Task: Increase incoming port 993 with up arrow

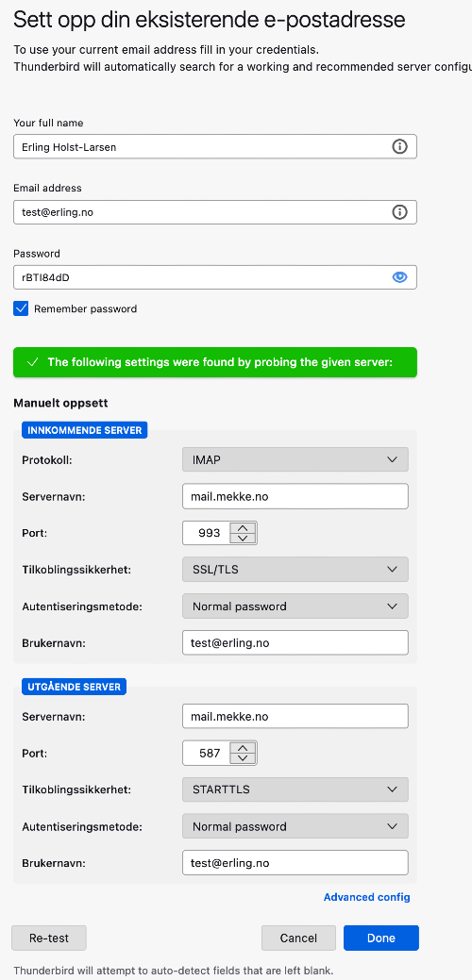Action: pos(244,527)
